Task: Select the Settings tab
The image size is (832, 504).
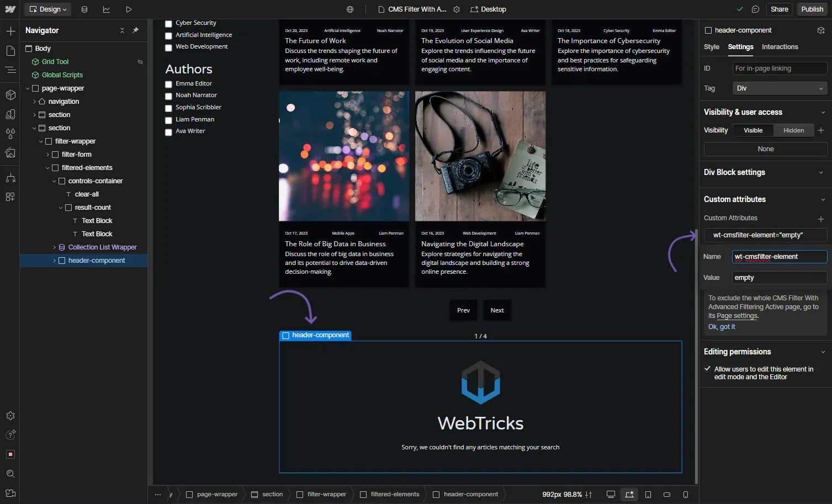Action: pos(740,47)
